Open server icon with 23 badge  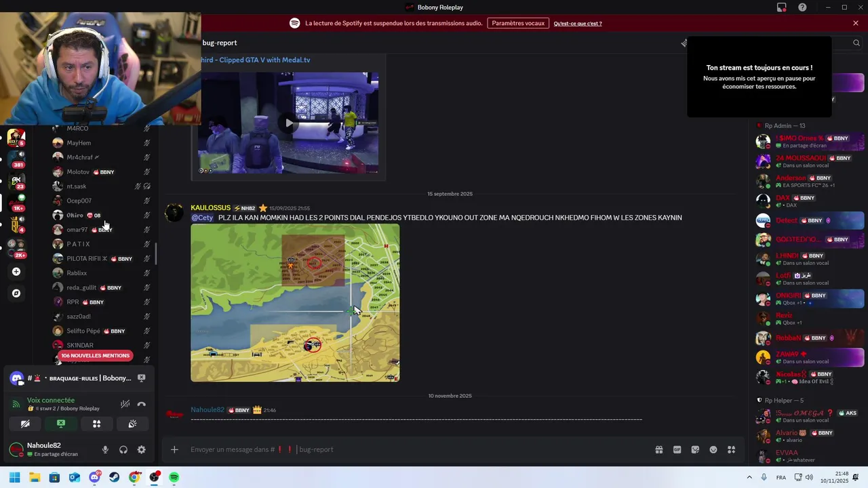point(17,181)
